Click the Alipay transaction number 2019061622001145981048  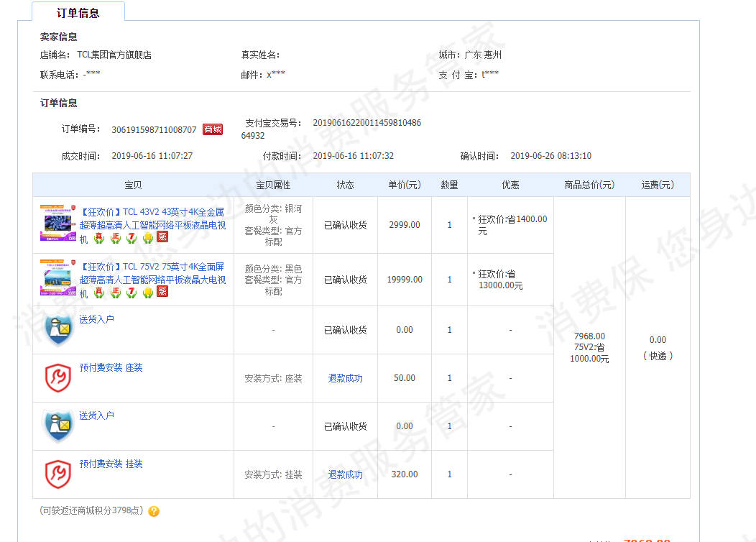367,123
